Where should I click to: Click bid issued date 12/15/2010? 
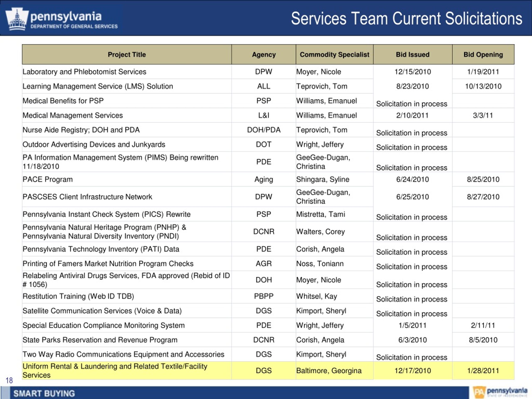pyautogui.click(x=413, y=72)
